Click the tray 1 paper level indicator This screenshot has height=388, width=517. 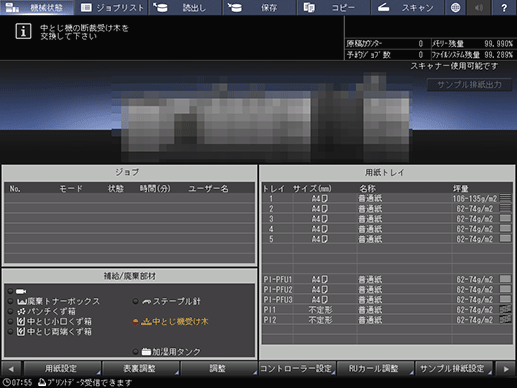(505, 198)
